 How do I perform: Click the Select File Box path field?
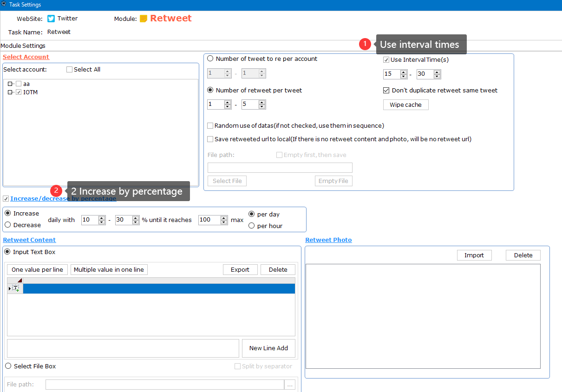[165, 385]
